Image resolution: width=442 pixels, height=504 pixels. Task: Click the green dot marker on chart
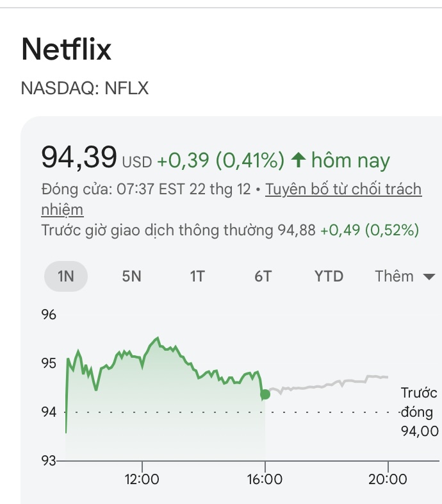265,394
